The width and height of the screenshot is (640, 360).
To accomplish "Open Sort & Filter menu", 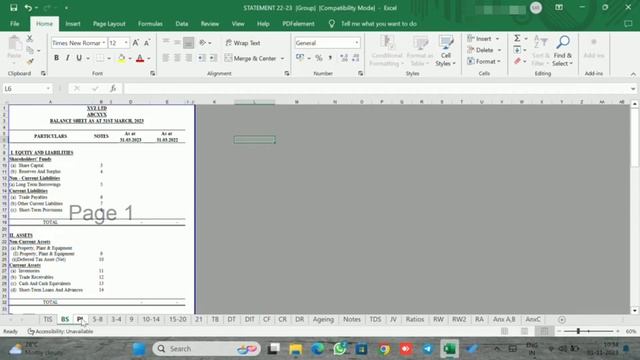I will pos(541,51).
